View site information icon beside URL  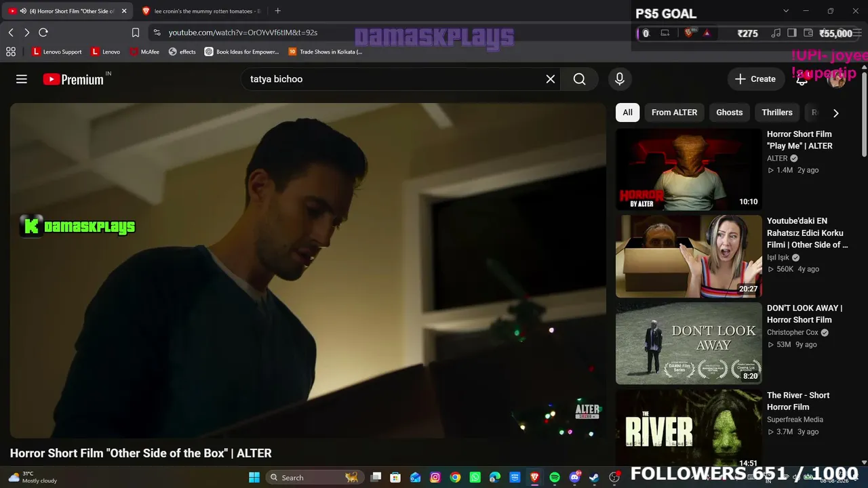[x=157, y=33]
